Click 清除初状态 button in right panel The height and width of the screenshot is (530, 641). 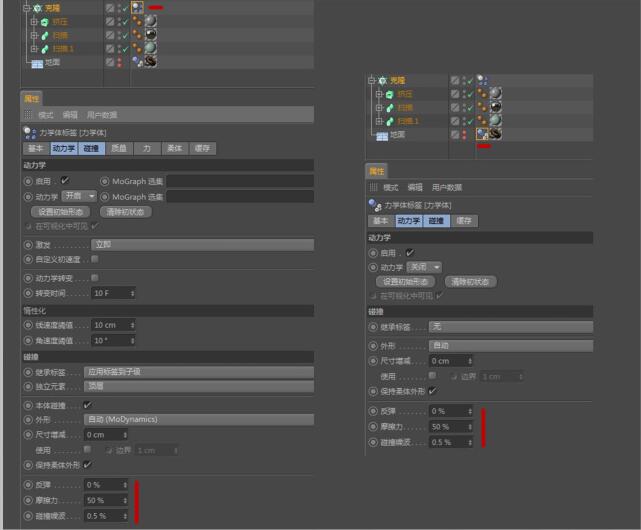pyautogui.click(x=470, y=282)
